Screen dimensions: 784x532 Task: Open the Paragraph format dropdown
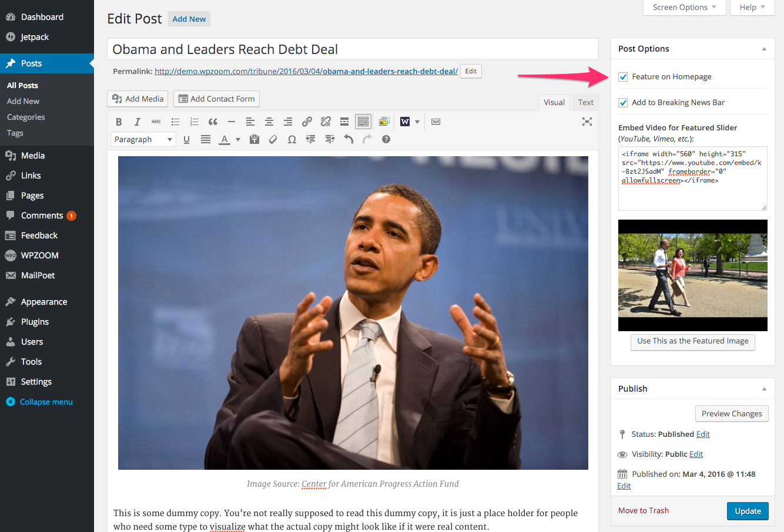tap(143, 139)
